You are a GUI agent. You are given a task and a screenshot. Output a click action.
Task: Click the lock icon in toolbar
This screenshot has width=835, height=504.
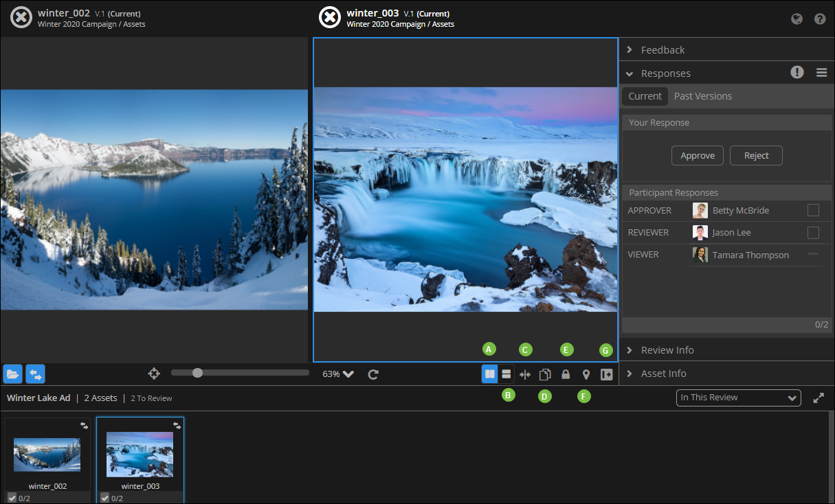(566, 375)
